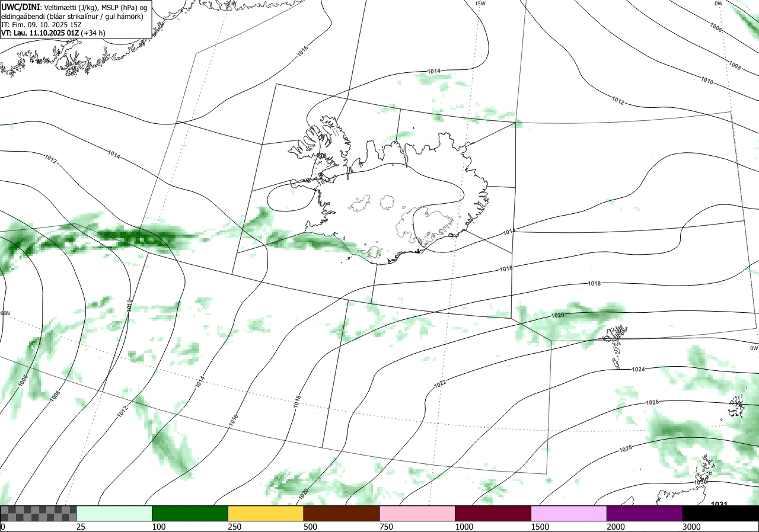Choose the pink 750–1000 legend swatch
This screenshot has height=532, width=759.
(x=417, y=513)
